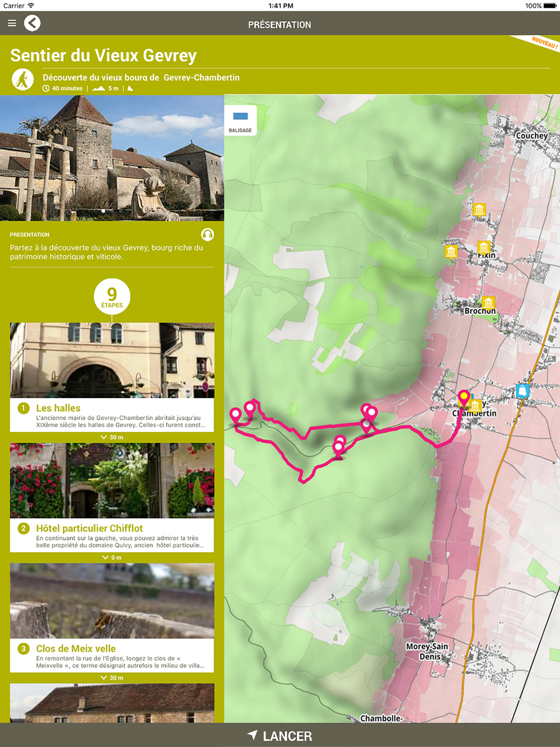Tap the museum marker at Brochon

click(488, 302)
